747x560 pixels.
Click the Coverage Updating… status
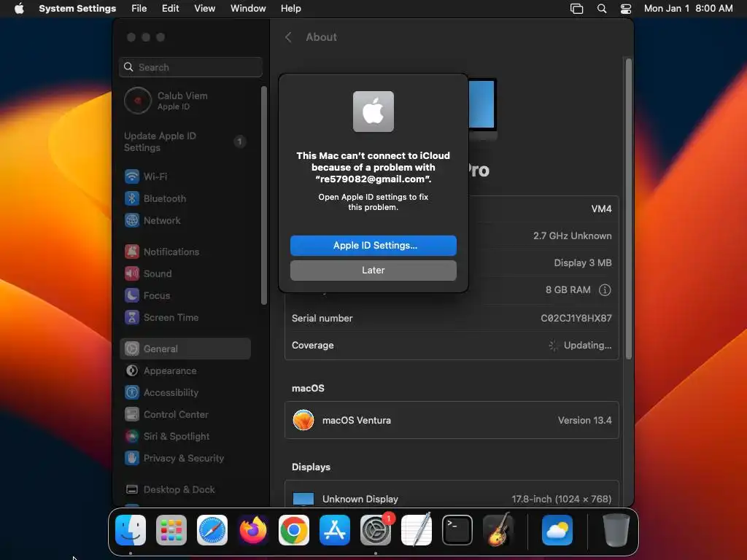click(580, 345)
